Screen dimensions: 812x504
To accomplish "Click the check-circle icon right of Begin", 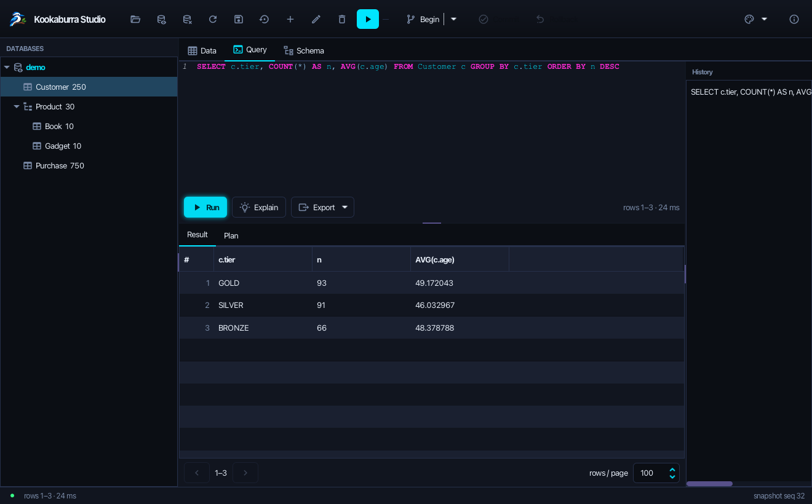I will (x=484, y=19).
